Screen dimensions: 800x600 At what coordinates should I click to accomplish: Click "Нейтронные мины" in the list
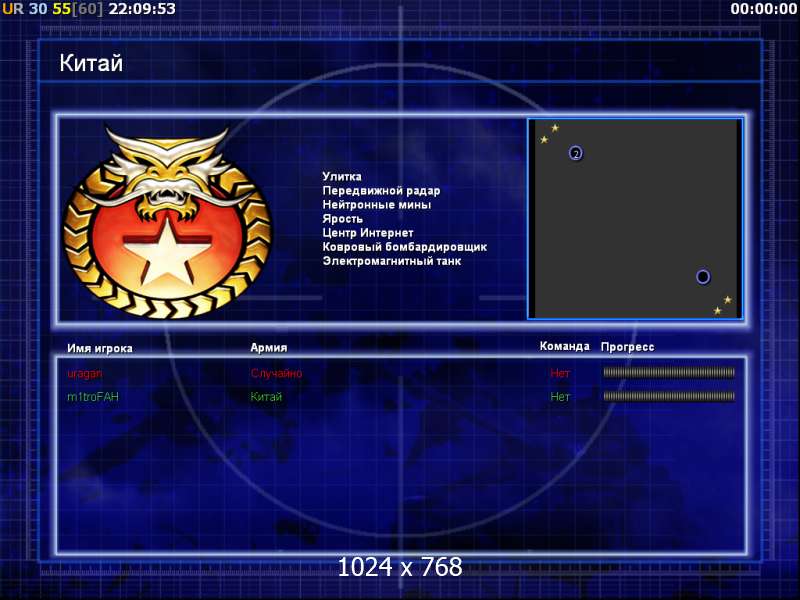pos(377,205)
